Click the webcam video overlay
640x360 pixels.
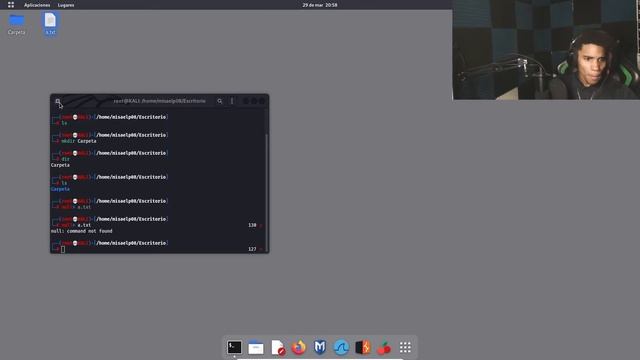pos(546,50)
